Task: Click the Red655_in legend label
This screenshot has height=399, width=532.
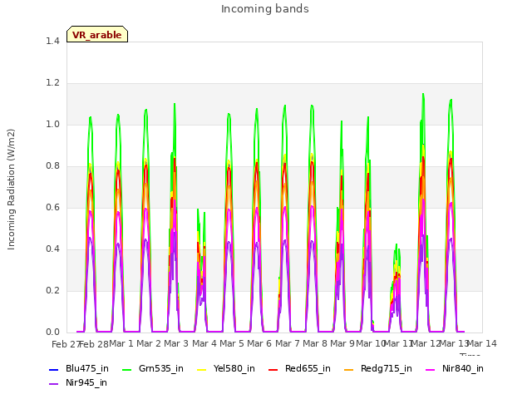Action: click(x=308, y=368)
